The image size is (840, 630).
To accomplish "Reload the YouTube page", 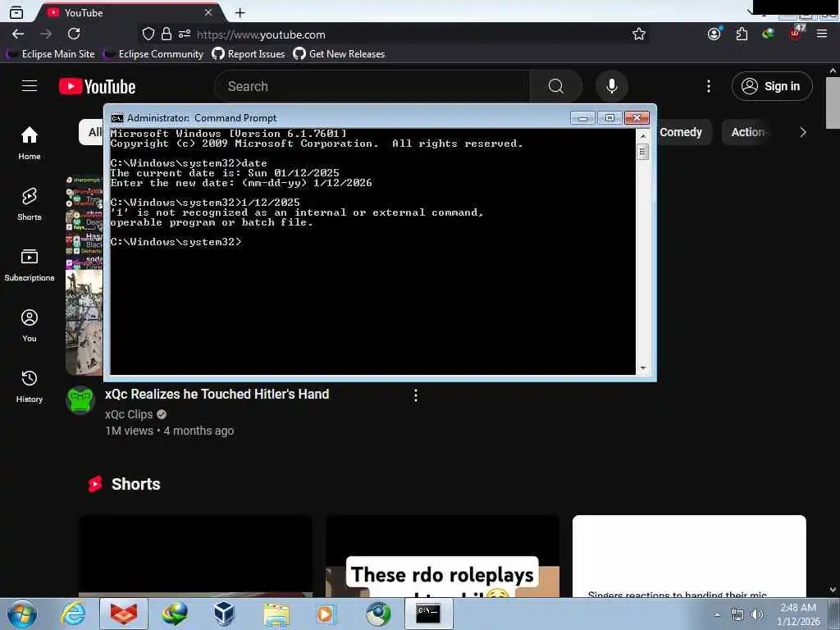I will pos(74,34).
